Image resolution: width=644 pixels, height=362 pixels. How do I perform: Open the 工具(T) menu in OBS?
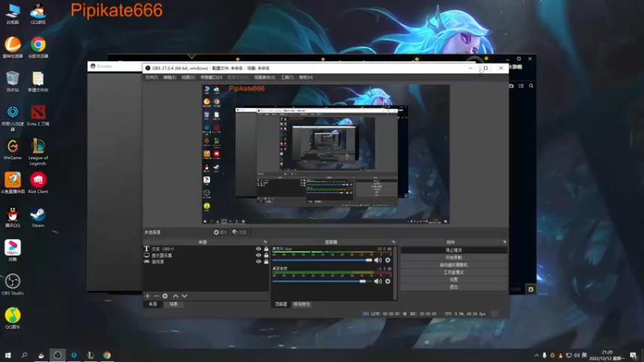(287, 77)
